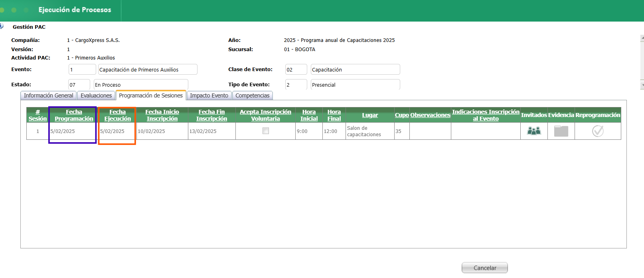The image size is (644, 278).
Task: Sort by Fecha Inicio Inscripción header
Action: pos(162,115)
